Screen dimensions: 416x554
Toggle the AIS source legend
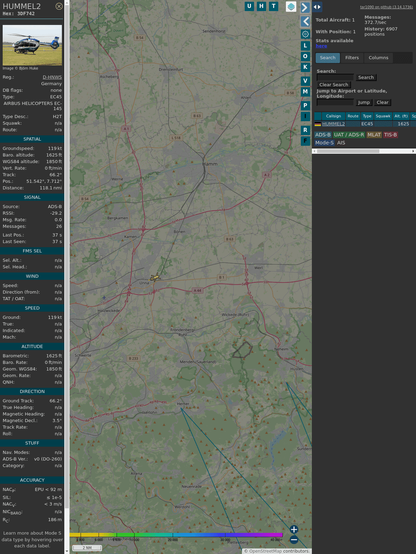click(x=341, y=143)
